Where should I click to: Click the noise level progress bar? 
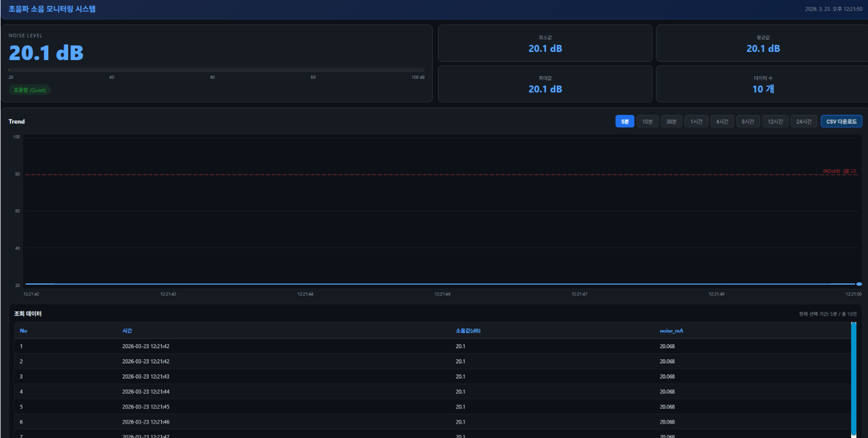point(216,70)
